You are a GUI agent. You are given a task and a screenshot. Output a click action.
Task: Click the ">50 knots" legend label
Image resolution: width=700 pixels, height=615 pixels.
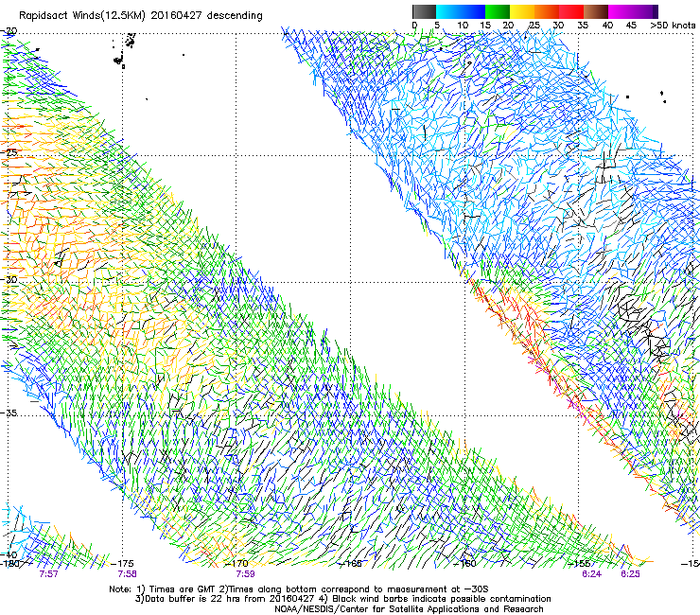coord(673,26)
